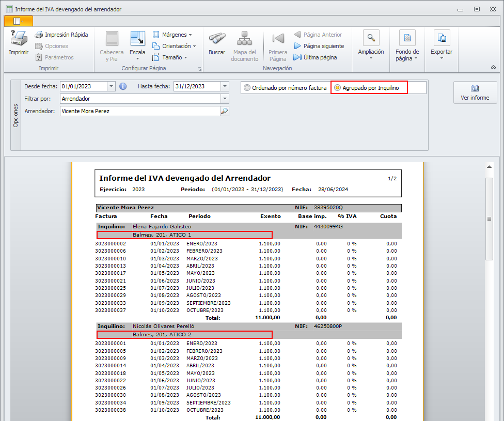Open the orange application menu tab

[18, 21]
